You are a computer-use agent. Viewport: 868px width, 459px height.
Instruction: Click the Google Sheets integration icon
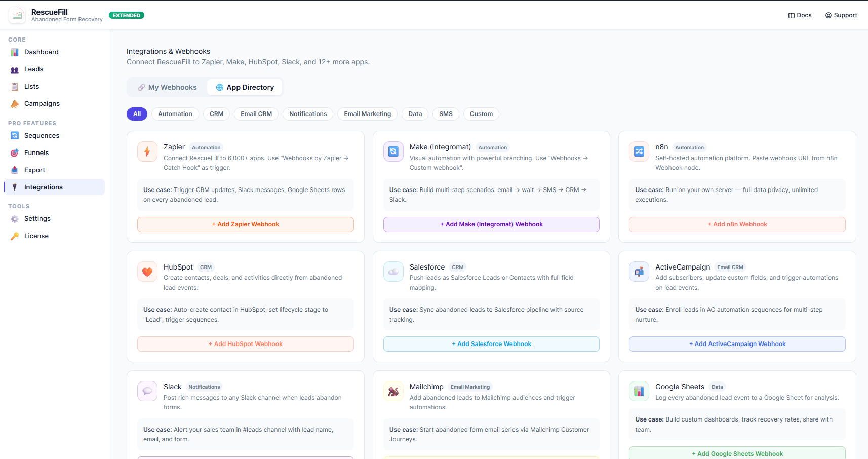[639, 391]
